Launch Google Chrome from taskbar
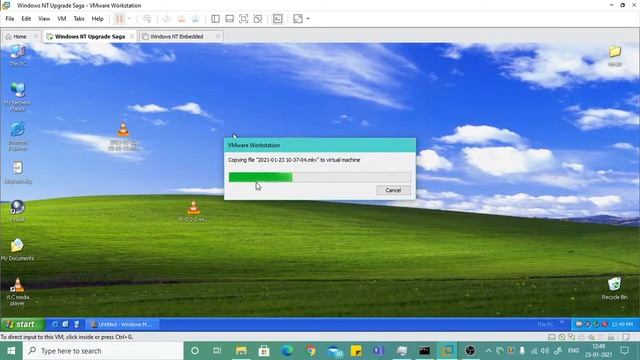The width and height of the screenshot is (640, 360). coord(311,351)
